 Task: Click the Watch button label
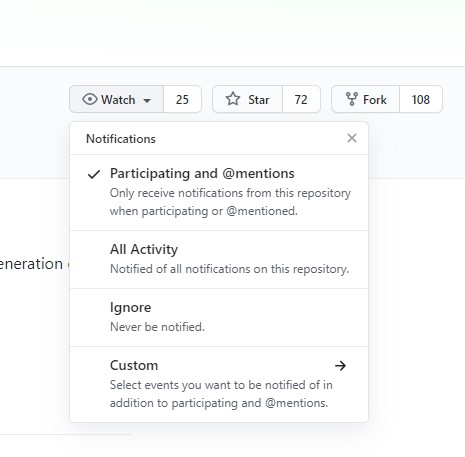118,100
